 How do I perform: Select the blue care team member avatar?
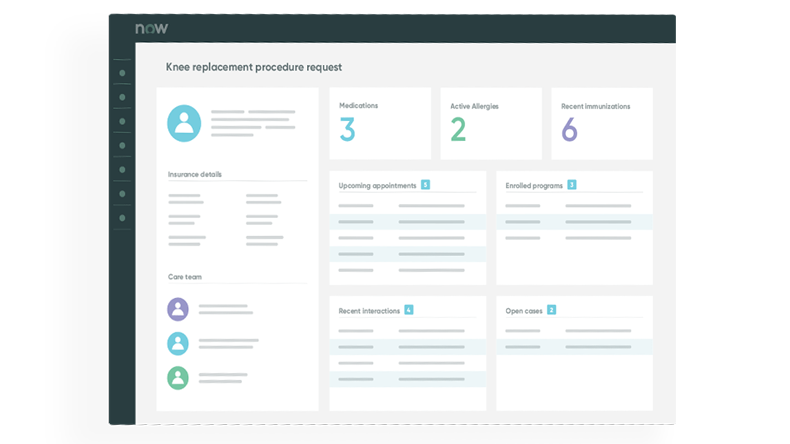click(178, 343)
